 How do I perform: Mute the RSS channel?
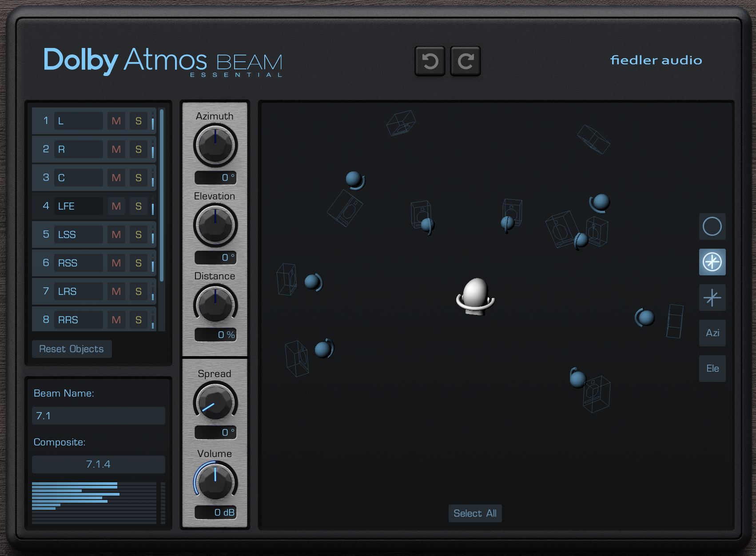tap(116, 263)
